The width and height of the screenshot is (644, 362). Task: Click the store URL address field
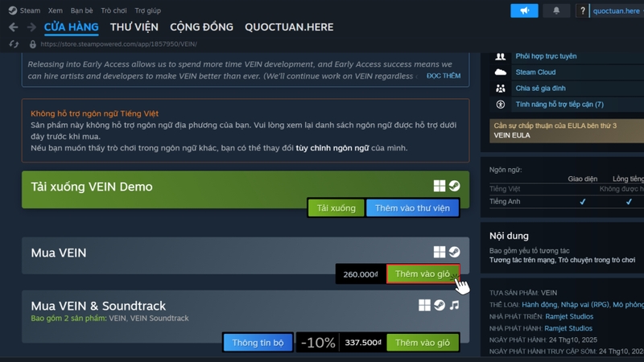(x=118, y=44)
